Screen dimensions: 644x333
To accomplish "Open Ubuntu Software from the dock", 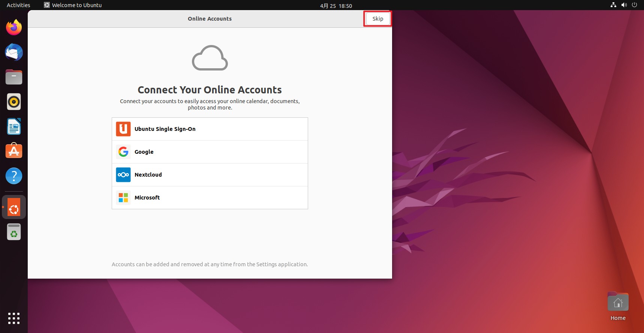I will [14, 151].
